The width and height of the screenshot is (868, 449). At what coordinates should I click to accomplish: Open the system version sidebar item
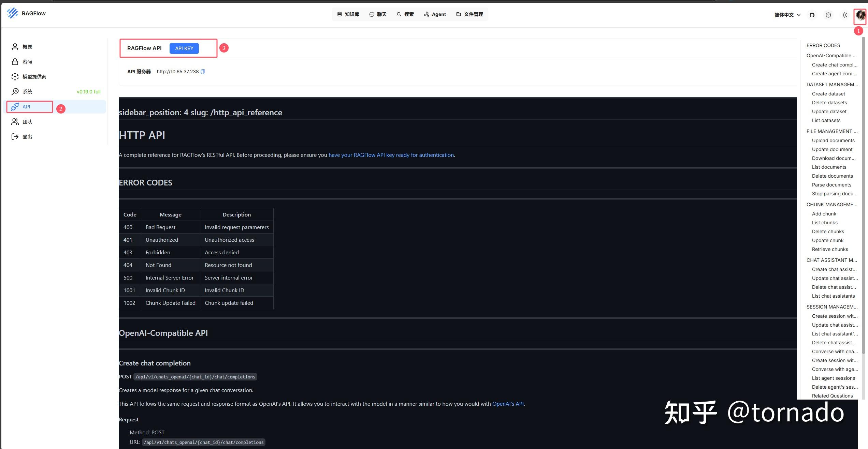coord(27,92)
